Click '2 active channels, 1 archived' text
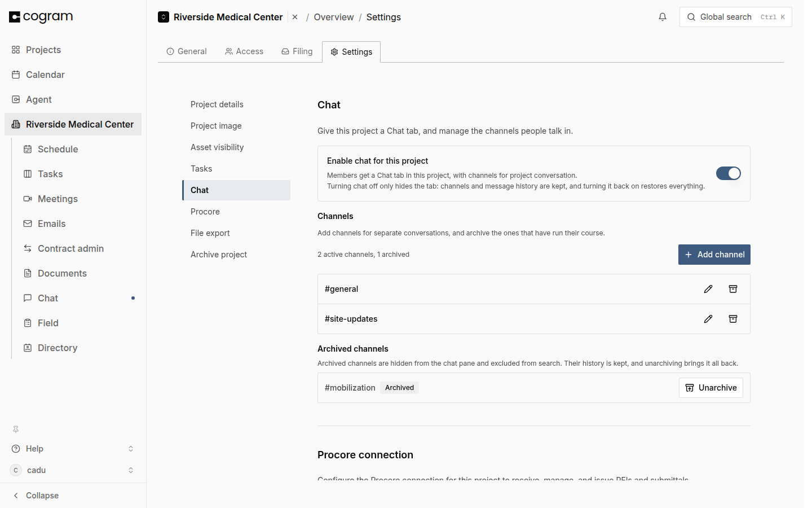 point(363,255)
